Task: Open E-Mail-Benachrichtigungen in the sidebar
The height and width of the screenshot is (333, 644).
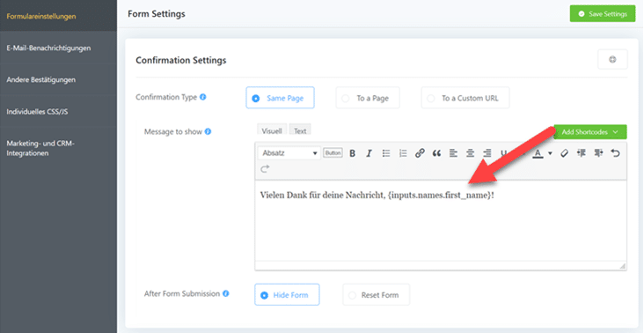Action: coord(58,48)
